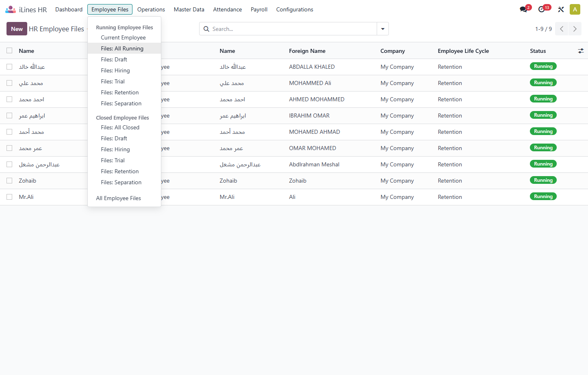Check the row for Mr.Ali
Image resolution: width=588 pixels, height=375 pixels.
point(9,197)
